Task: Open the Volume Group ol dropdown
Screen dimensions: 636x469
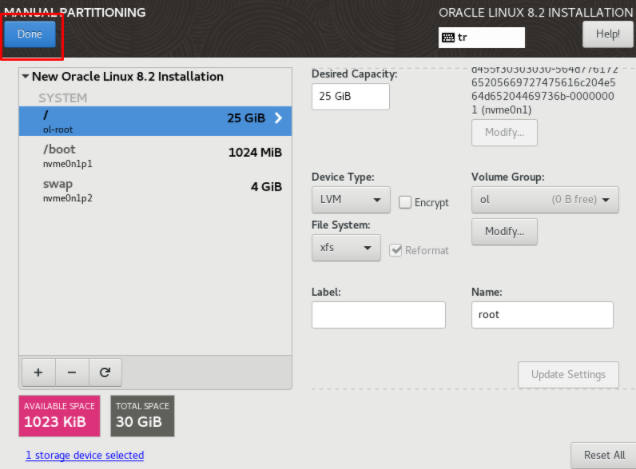Action: pyautogui.click(x=545, y=200)
